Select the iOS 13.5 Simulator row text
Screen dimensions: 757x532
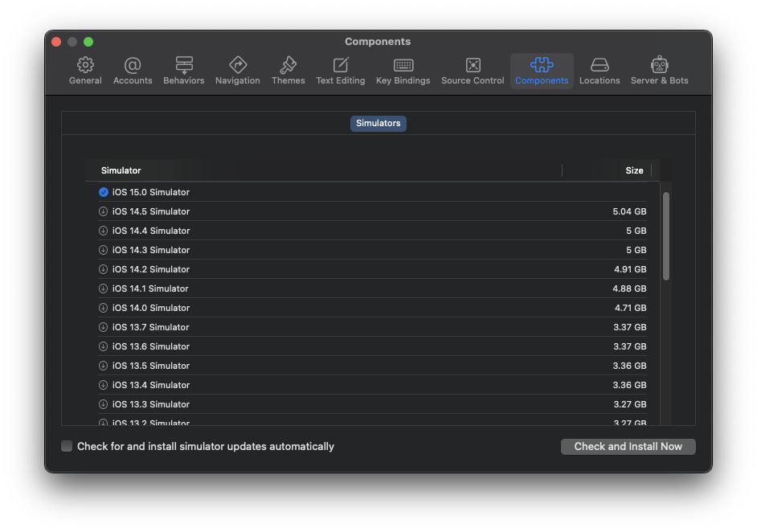click(x=150, y=366)
